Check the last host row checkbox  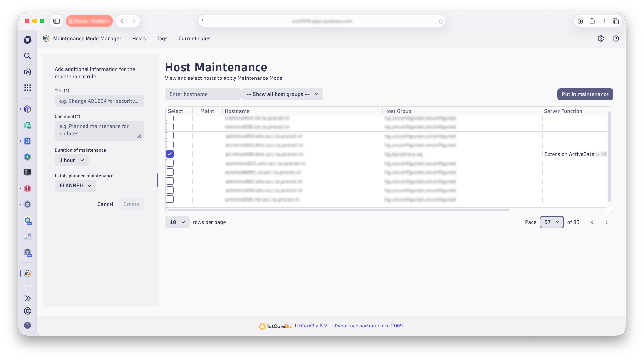[x=170, y=199]
